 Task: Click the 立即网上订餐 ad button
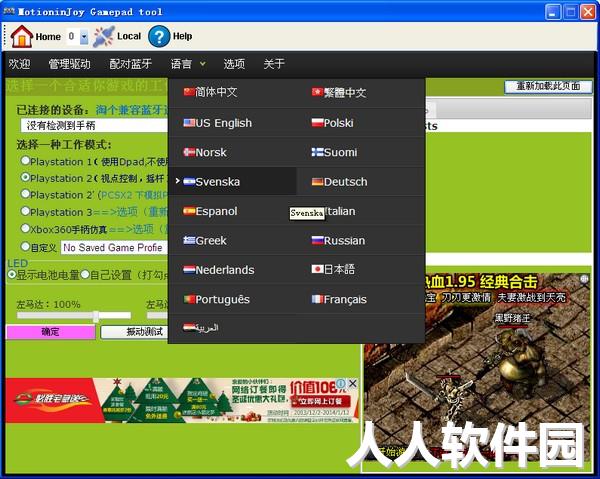[x=321, y=401]
